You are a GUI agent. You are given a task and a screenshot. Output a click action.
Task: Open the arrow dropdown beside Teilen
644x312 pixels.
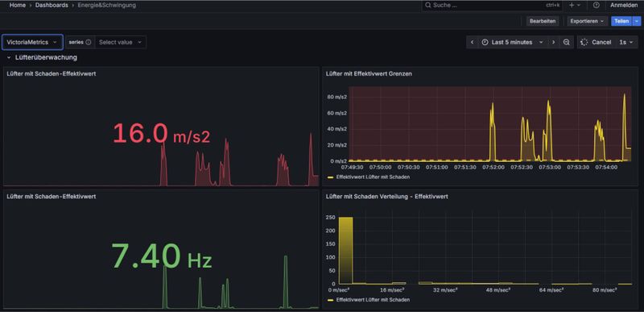click(636, 21)
